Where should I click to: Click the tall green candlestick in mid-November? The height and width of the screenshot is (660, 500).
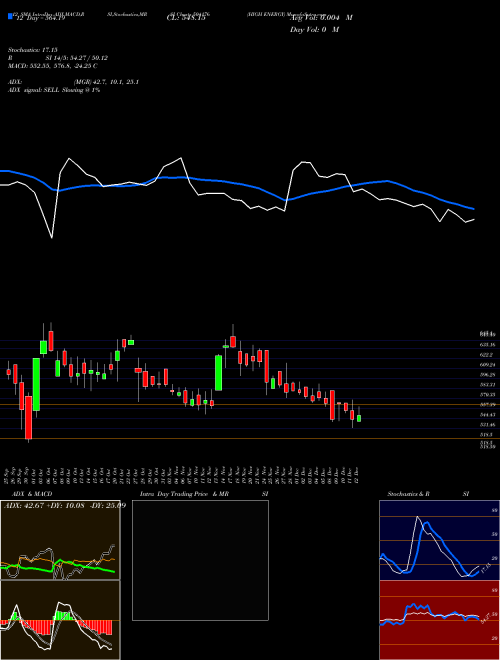coord(218,373)
